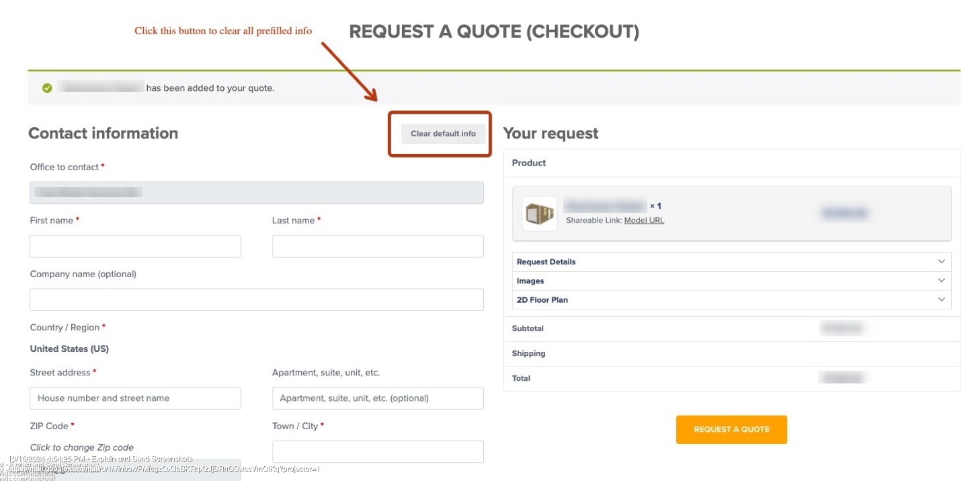The image size is (980, 481).
Task: Open the Model URL shareable link
Action: pos(644,220)
